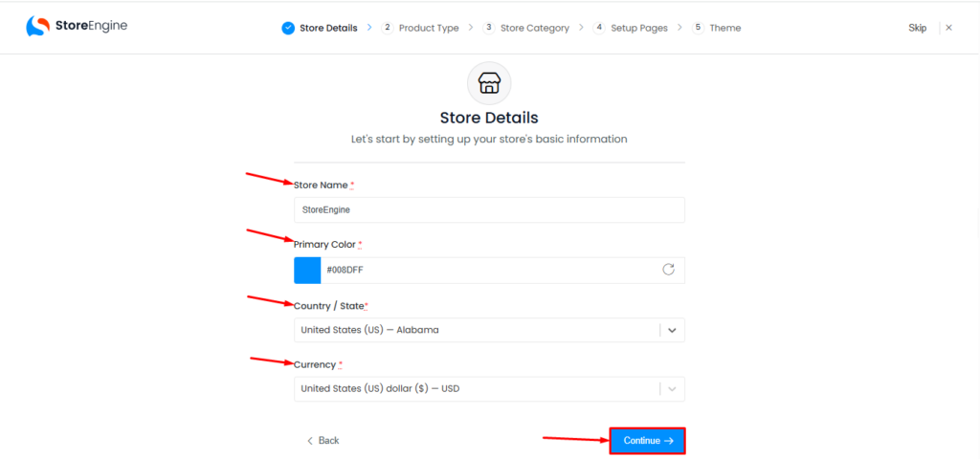
Task: Click the Store Details checkmark icon
Action: click(x=288, y=28)
